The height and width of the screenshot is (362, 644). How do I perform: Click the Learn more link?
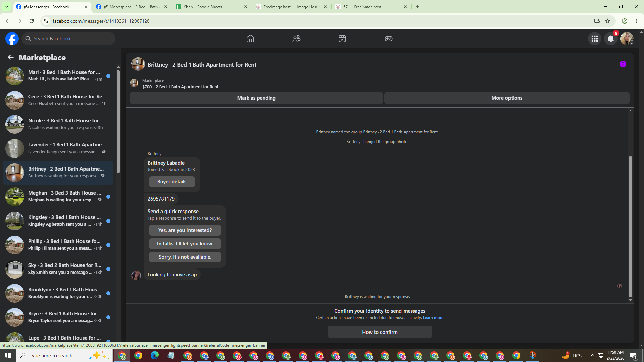point(433,318)
